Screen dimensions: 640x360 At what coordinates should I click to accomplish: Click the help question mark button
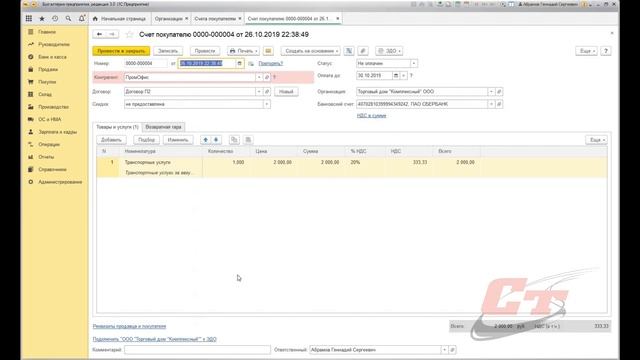(606, 51)
